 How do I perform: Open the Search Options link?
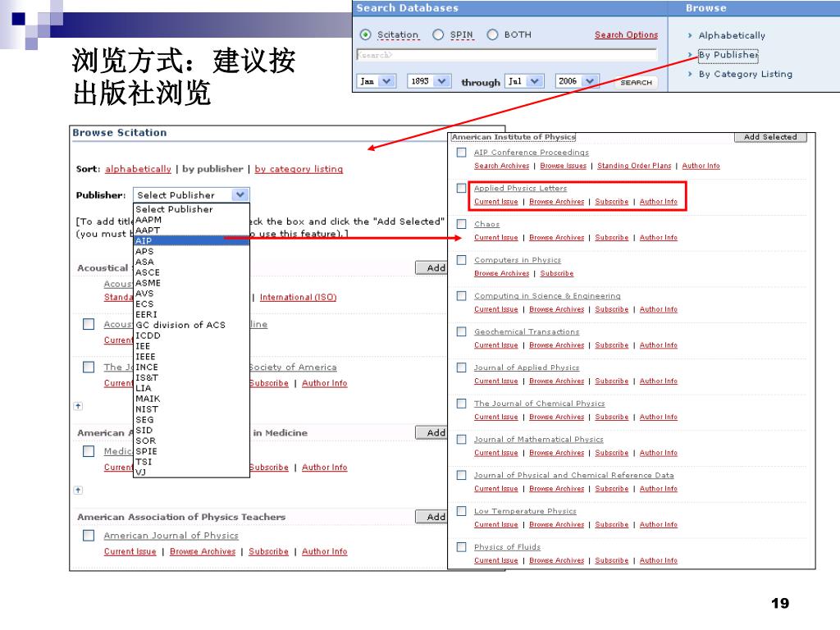pos(626,34)
